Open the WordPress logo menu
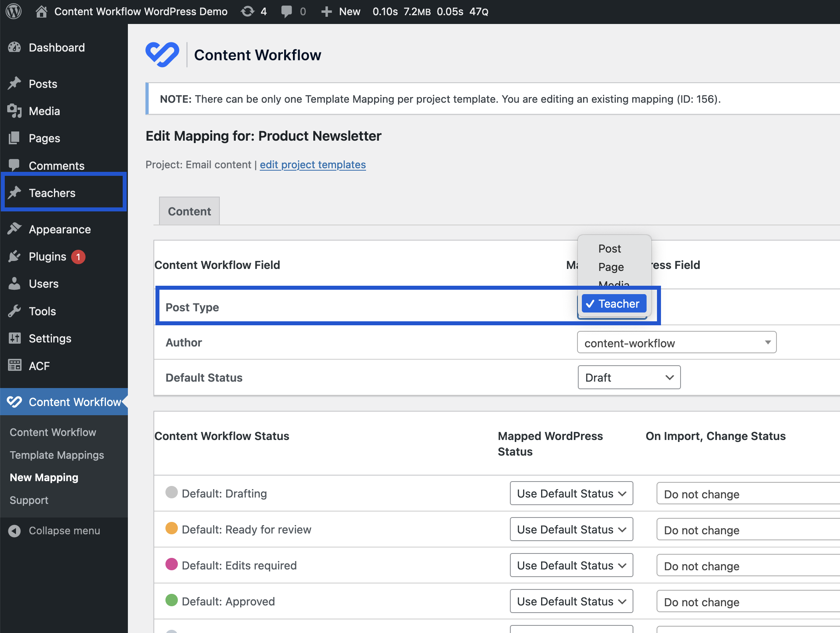The image size is (840, 633). [x=13, y=11]
